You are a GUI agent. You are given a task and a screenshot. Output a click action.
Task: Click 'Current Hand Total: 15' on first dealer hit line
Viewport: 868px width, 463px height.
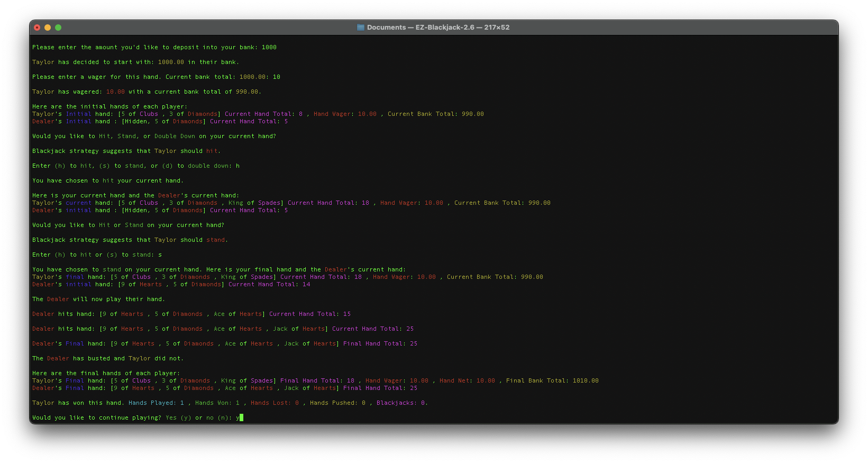[310, 314]
